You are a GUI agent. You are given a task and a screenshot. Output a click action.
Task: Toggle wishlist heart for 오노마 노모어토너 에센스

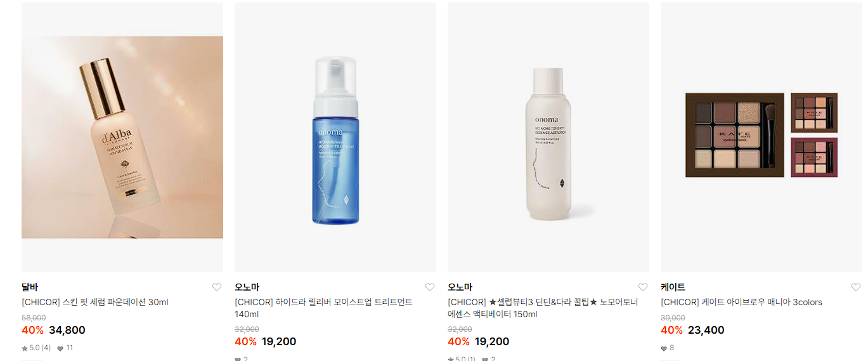(x=643, y=287)
